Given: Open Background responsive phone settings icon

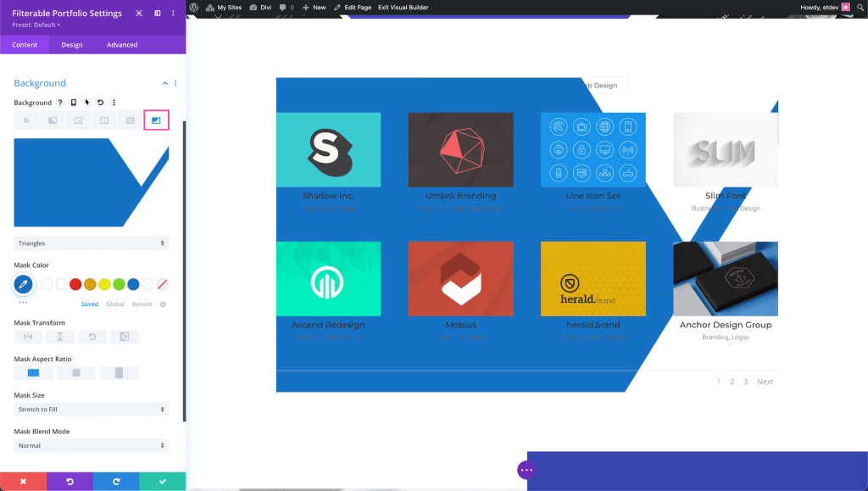Looking at the screenshot, I should 74,102.
